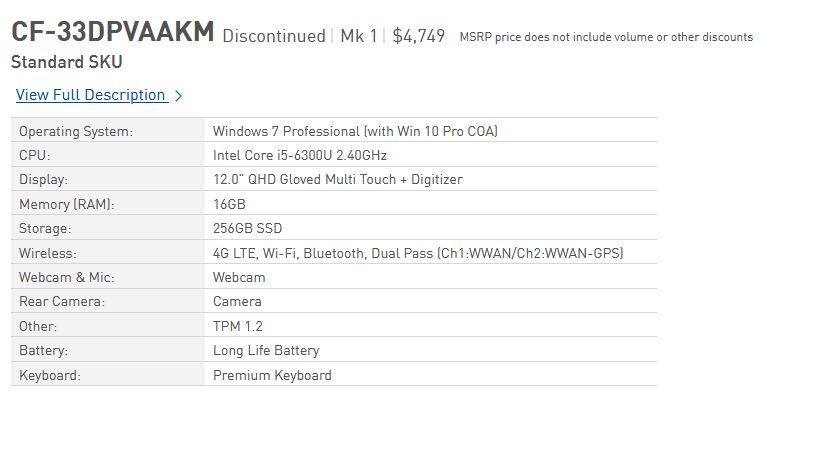This screenshot has height=452, width=834.
Task: Click the TPM 1.2 value
Action: coord(238,326)
